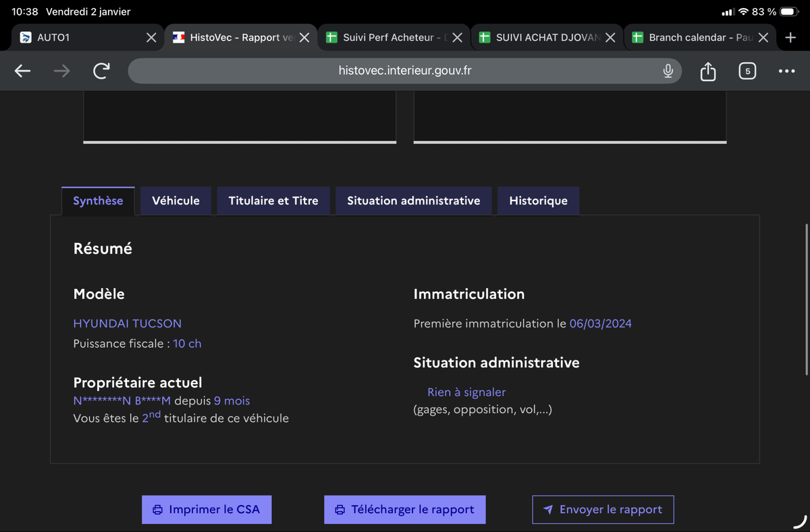The image size is (810, 532).
Task: Open the three-dots browser menu
Action: pyautogui.click(x=786, y=71)
